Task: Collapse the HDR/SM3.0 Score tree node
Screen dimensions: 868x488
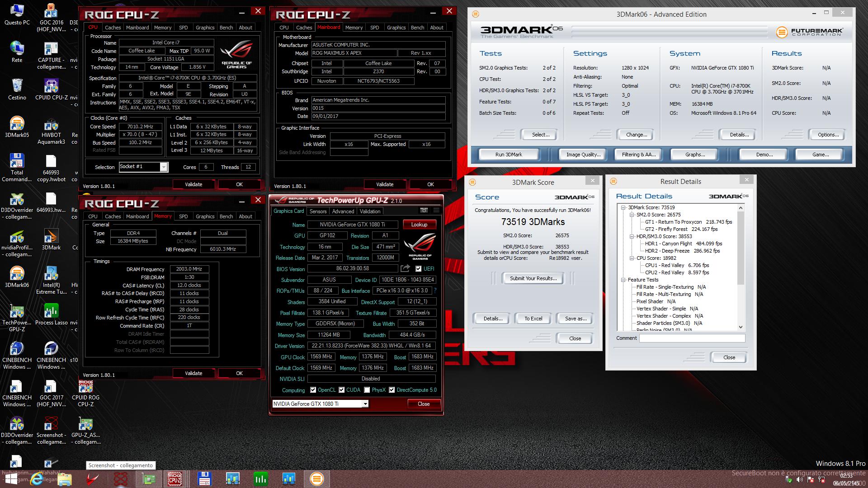Action: [x=632, y=236]
